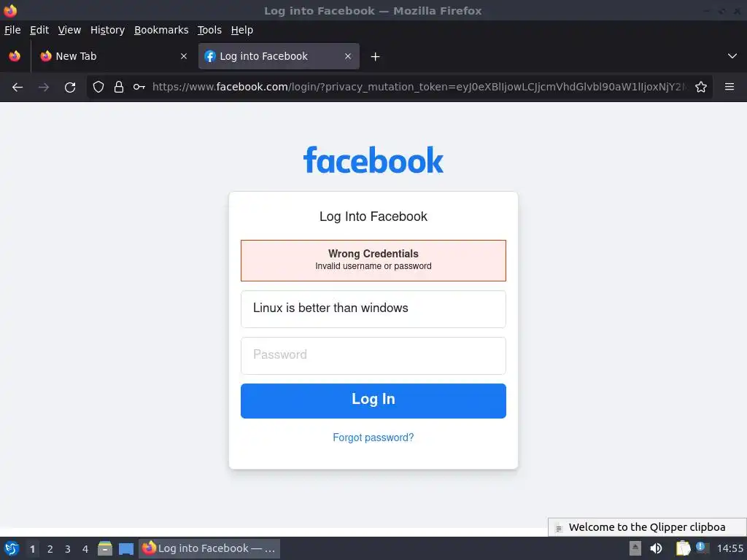Reload the current page
The height and width of the screenshot is (560, 747).
70,87
